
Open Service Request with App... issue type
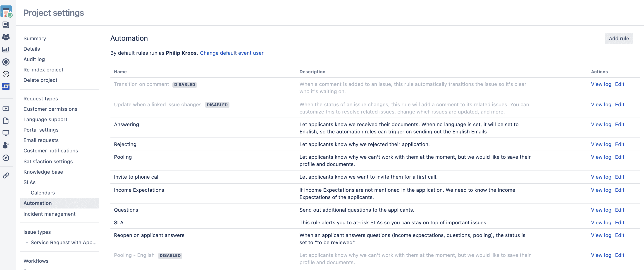point(64,242)
